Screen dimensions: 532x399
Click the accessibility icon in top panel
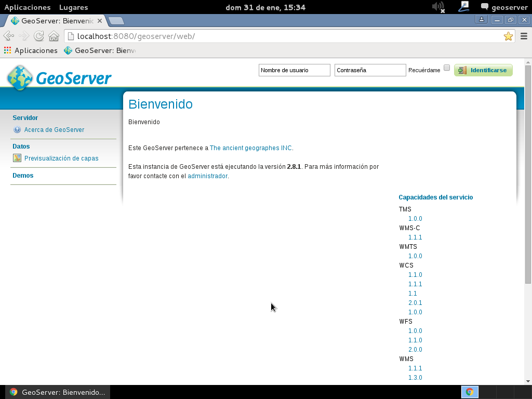click(x=463, y=7)
